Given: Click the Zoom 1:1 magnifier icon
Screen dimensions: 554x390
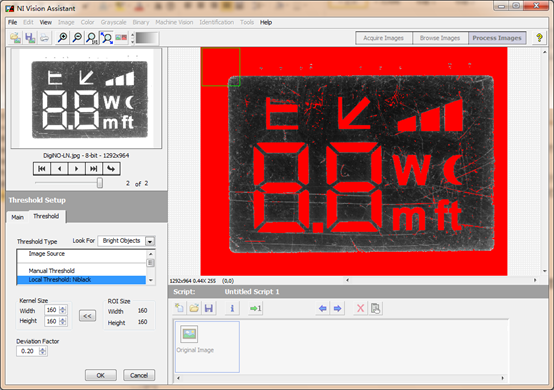Looking at the screenshot, I should tap(92, 38).
